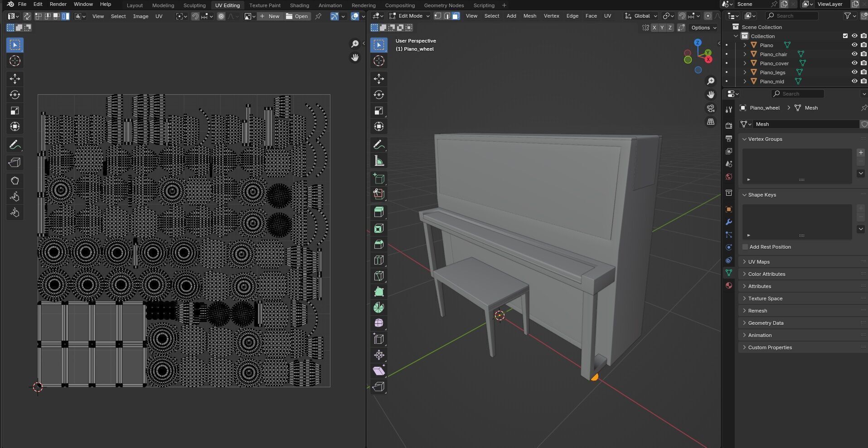The image size is (868, 448).
Task: Select the Move tool in UV editor toolbar
Action: pos(15,79)
